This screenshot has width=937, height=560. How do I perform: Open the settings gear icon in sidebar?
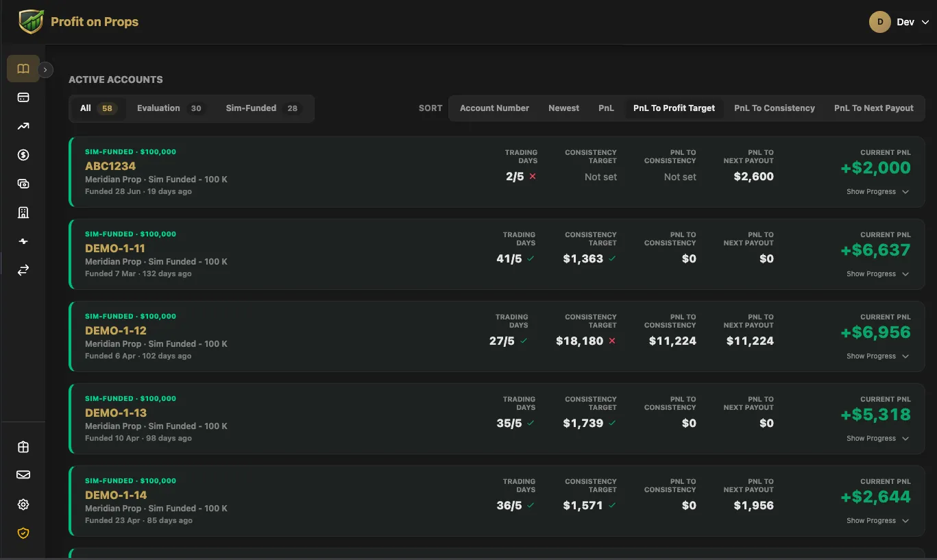point(23,504)
